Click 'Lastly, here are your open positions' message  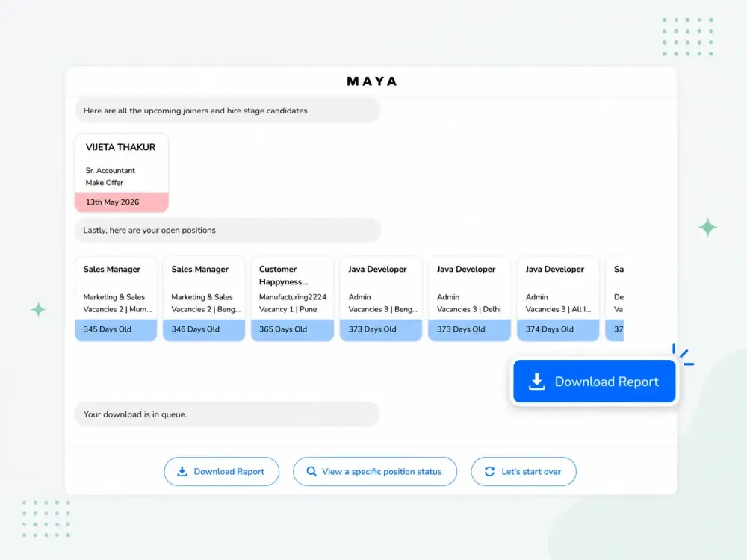(x=228, y=230)
